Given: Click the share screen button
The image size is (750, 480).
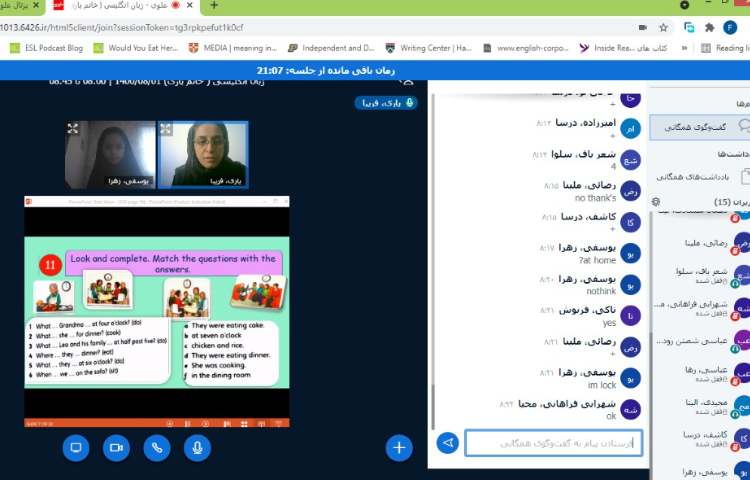Looking at the screenshot, I should [x=75, y=447].
